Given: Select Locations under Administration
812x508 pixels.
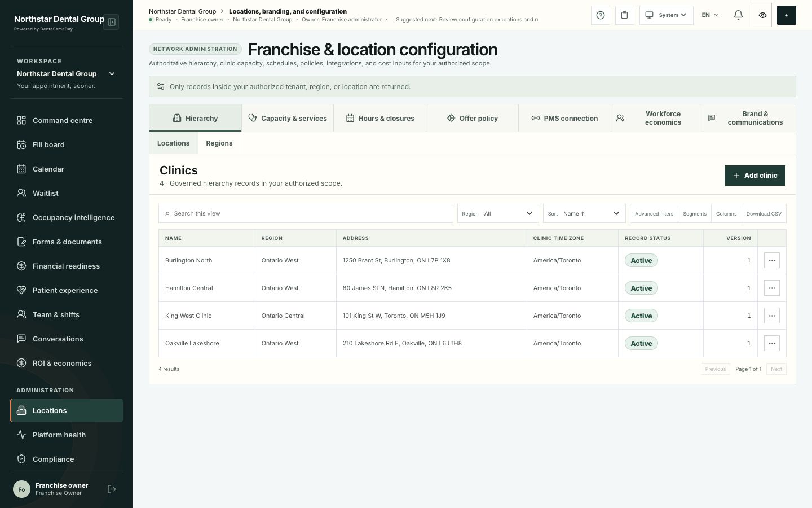Looking at the screenshot, I should (67, 410).
